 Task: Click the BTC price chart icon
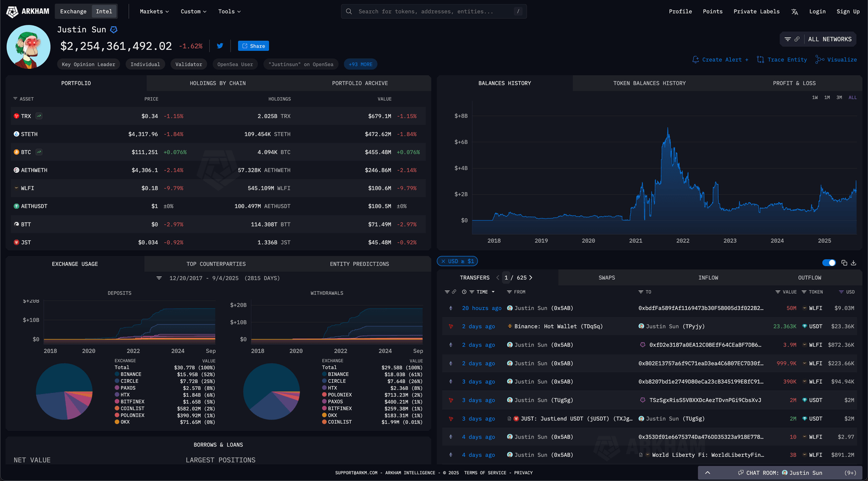(x=39, y=152)
